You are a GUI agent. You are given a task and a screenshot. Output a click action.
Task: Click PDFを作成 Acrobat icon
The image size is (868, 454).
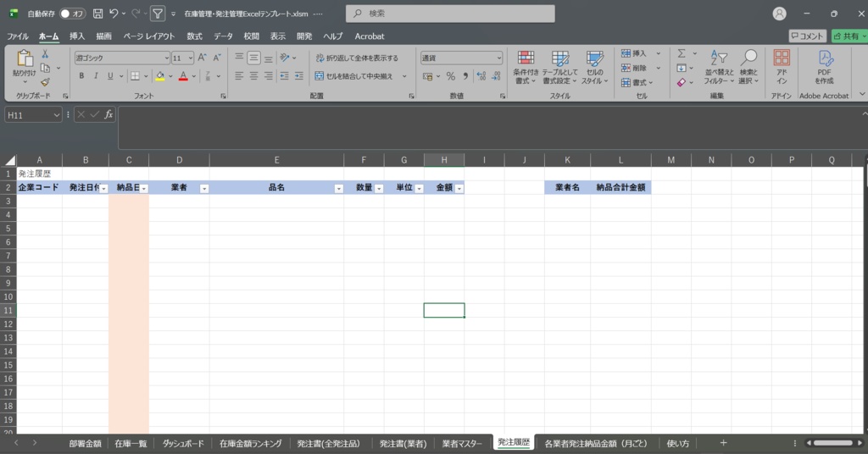[824, 68]
